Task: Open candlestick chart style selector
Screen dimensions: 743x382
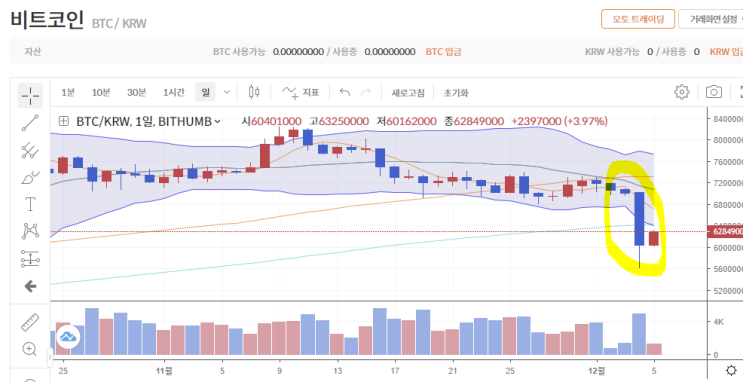Action: click(x=254, y=92)
